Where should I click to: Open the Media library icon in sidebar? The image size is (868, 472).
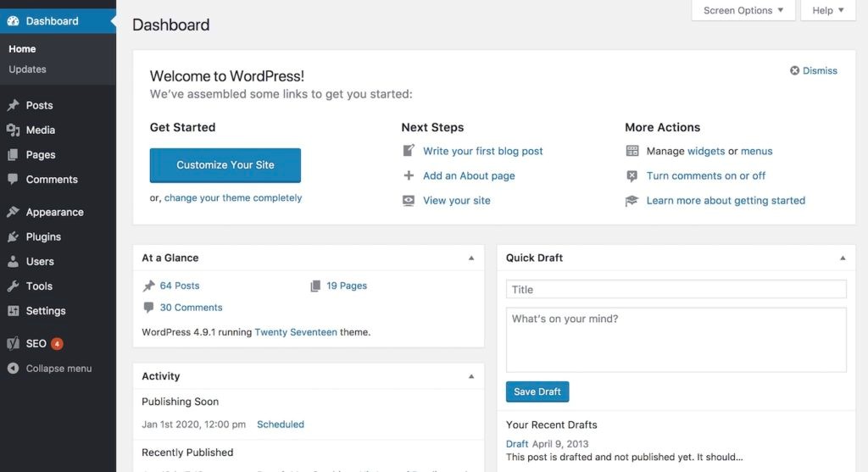pos(13,130)
